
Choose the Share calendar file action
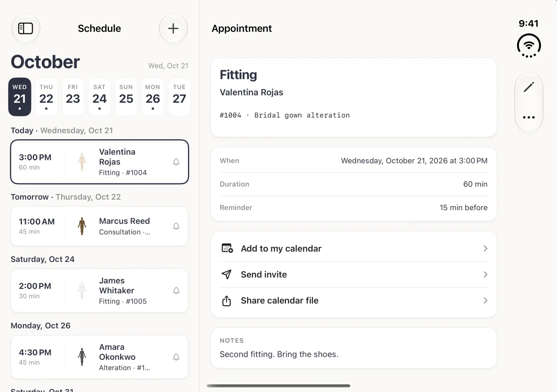pos(354,301)
